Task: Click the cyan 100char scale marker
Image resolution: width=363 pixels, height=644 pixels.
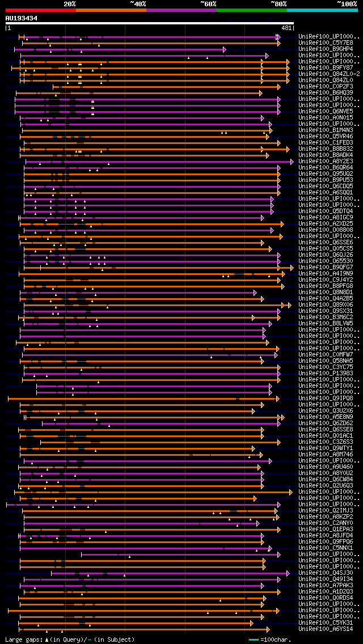Action: coord(254,640)
